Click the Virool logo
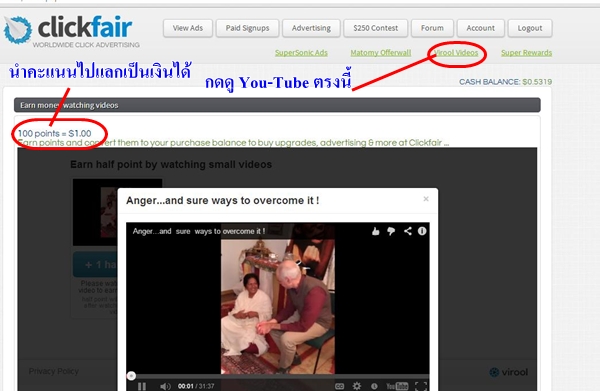Viewport: 600px width, 391px height. [509, 372]
